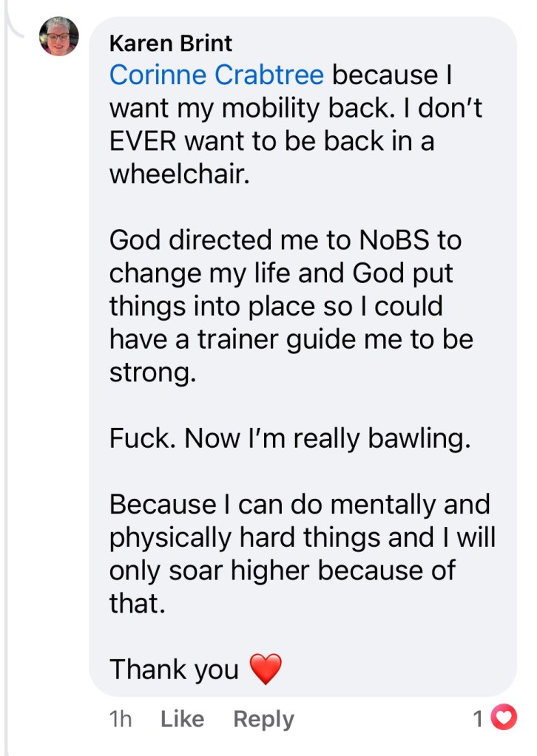Reply to Karen Brint's comment

click(263, 719)
